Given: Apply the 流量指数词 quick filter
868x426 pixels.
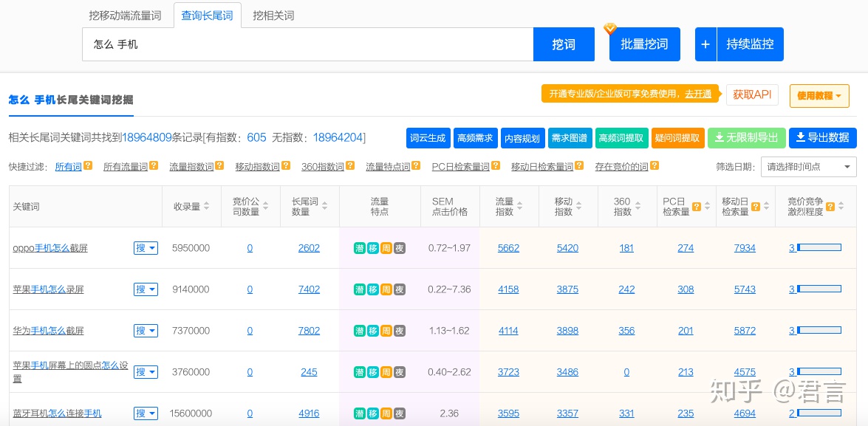Looking at the screenshot, I should (191, 167).
